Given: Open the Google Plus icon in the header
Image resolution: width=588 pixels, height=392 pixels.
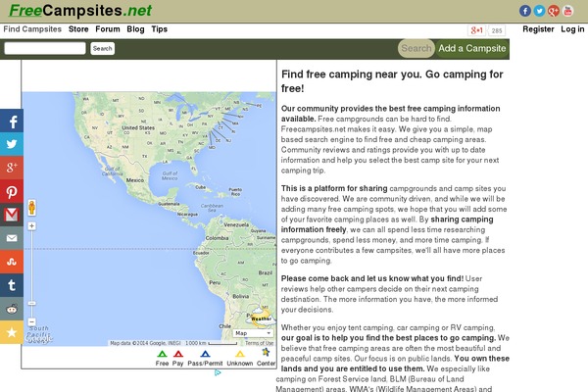Looking at the screenshot, I should coord(554,11).
